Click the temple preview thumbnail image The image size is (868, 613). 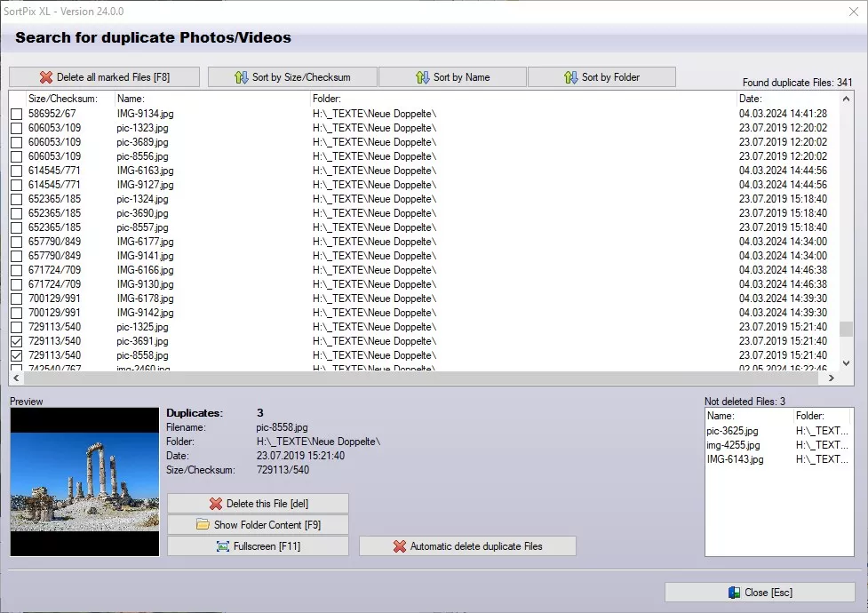tap(84, 482)
